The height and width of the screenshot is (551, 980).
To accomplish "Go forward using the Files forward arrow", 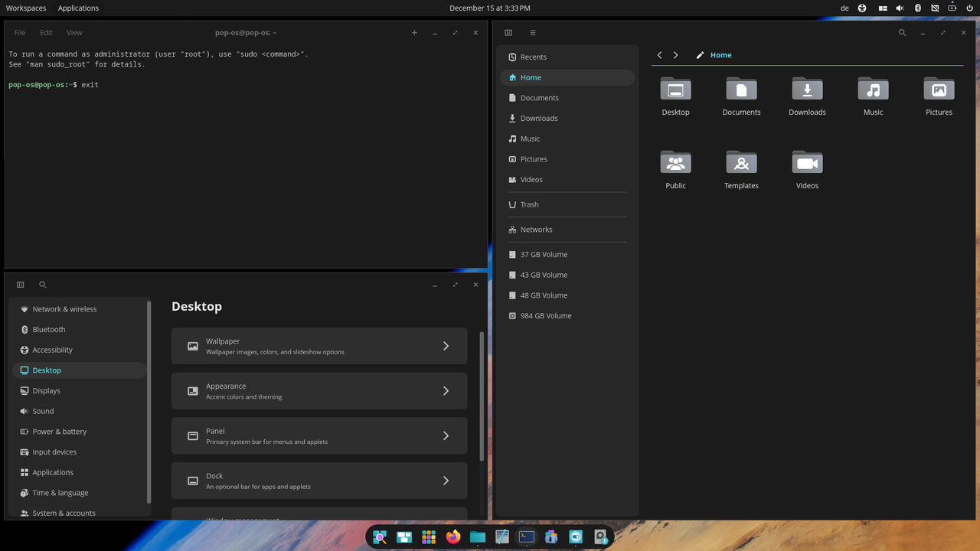I will (675, 55).
